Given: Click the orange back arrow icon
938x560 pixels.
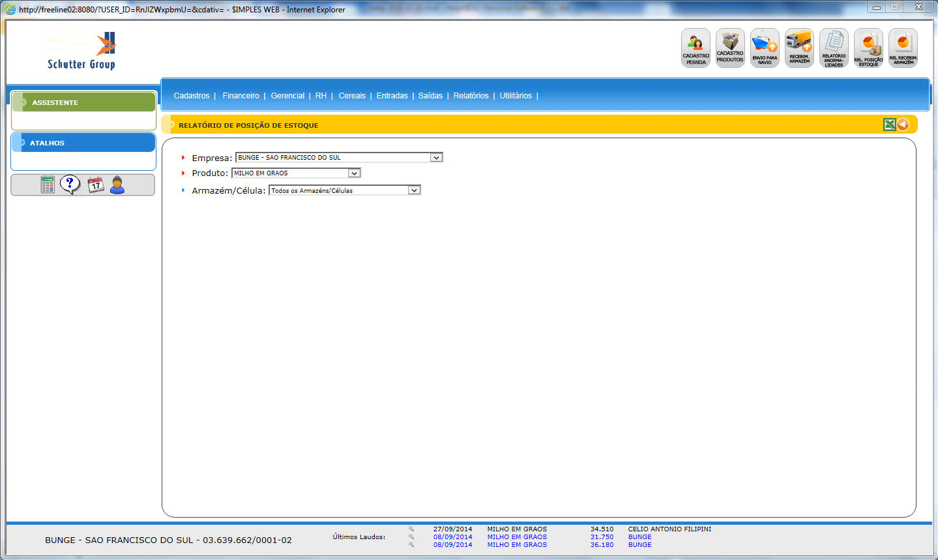Looking at the screenshot, I should tap(903, 125).
